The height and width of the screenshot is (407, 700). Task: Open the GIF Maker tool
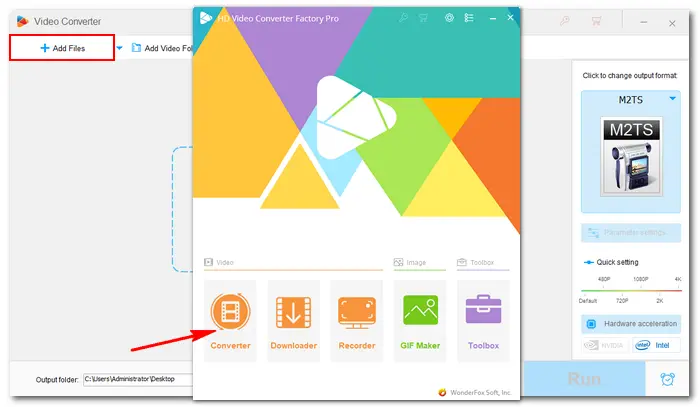(420, 320)
